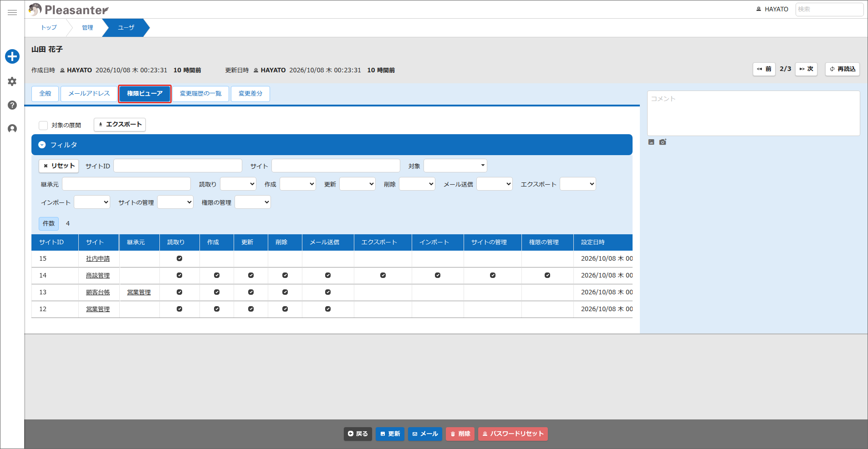868x449 pixels.
Task: Click the blue 更新 button in footer
Action: click(390, 434)
